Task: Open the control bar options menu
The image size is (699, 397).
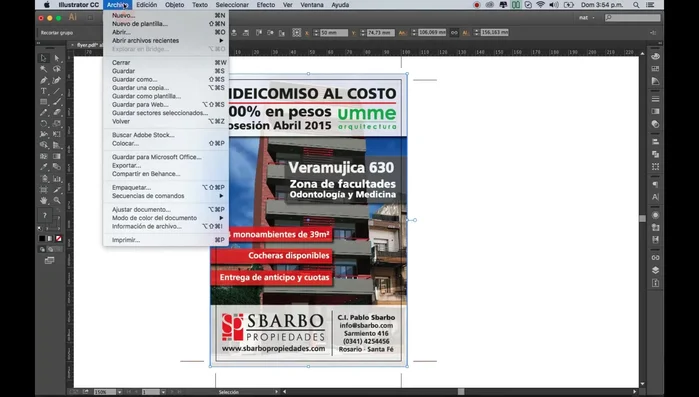Action: click(653, 33)
